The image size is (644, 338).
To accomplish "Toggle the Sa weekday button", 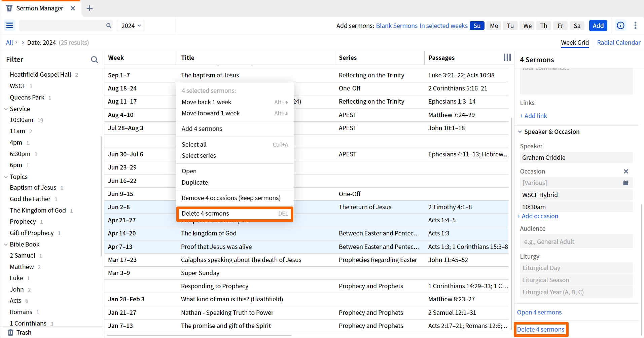I will [x=577, y=26].
